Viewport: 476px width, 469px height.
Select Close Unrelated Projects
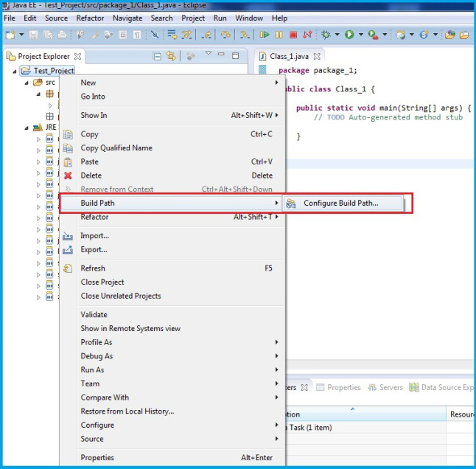(121, 296)
